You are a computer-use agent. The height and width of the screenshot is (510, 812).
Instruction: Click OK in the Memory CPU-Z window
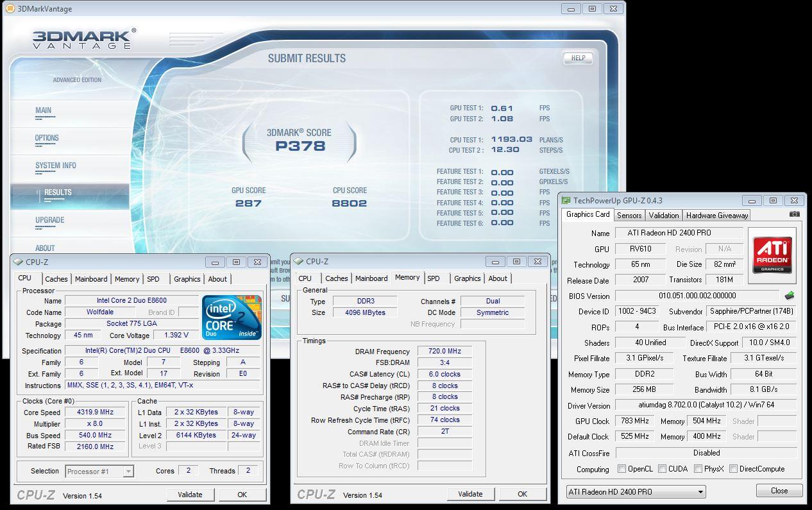point(523,494)
